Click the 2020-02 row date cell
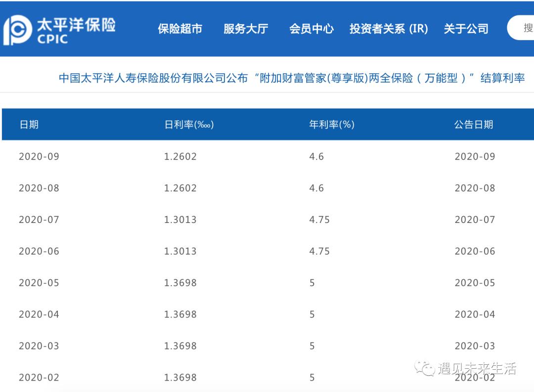This screenshot has height=392, width=534. click(x=39, y=377)
